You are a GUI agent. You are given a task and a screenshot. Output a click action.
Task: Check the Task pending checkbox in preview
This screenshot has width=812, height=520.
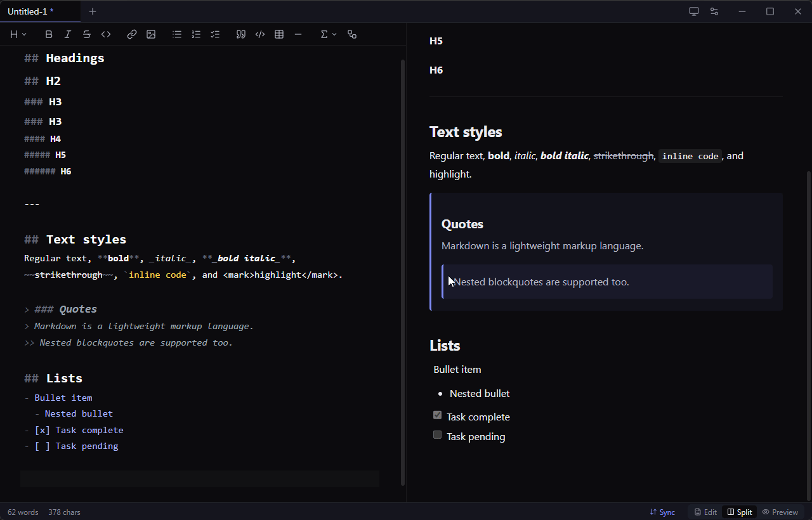tap(437, 435)
